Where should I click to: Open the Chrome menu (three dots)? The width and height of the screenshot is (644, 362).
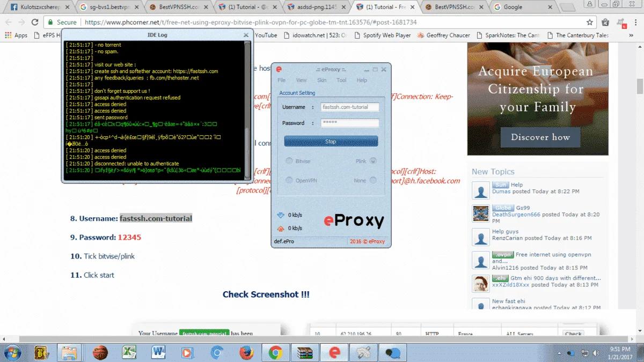click(x=636, y=23)
